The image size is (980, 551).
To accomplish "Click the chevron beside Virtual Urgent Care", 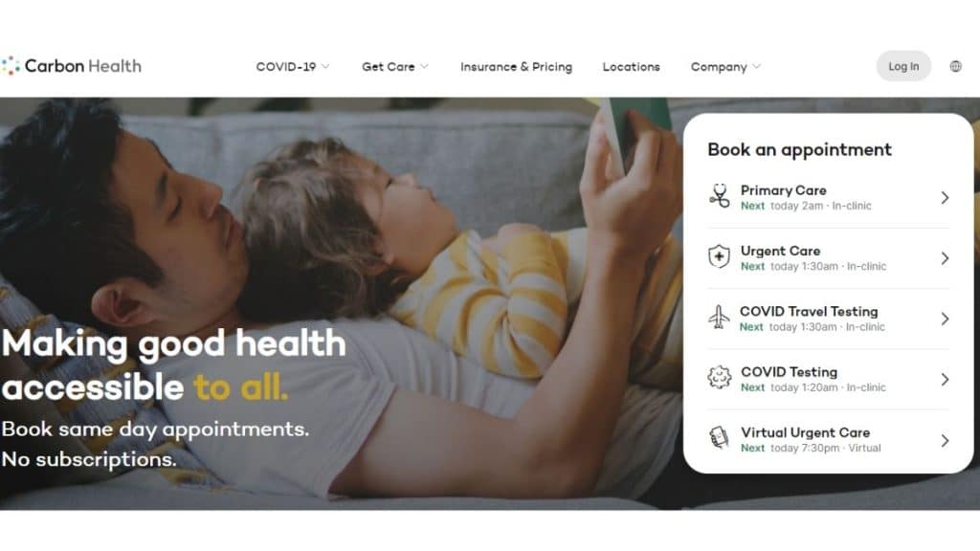I will (x=945, y=441).
